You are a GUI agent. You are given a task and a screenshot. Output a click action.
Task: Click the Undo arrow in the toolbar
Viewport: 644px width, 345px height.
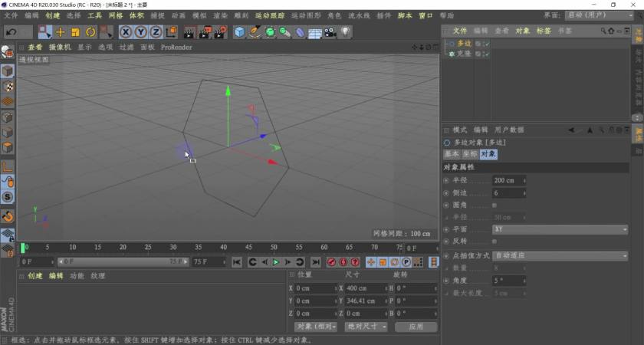coord(11,31)
